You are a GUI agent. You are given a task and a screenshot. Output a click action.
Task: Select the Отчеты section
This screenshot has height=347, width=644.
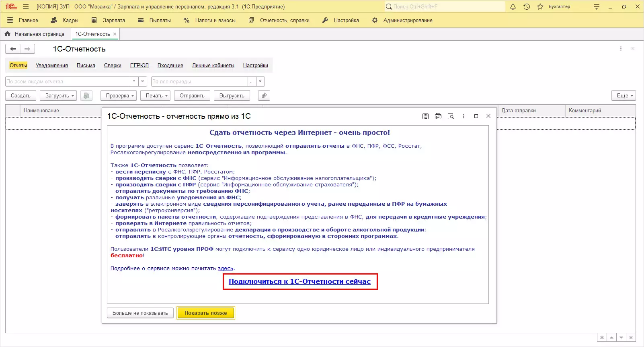tap(18, 66)
